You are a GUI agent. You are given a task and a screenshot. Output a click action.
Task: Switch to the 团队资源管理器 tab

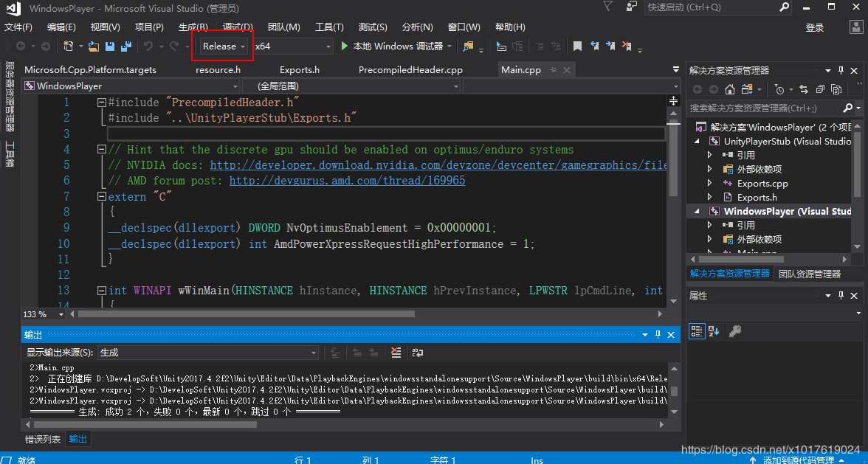pyautogui.click(x=809, y=274)
